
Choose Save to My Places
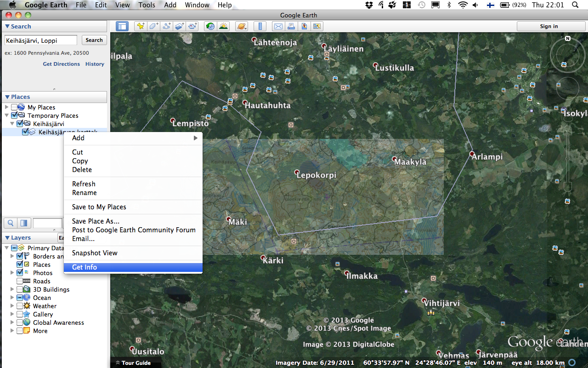(133, 207)
